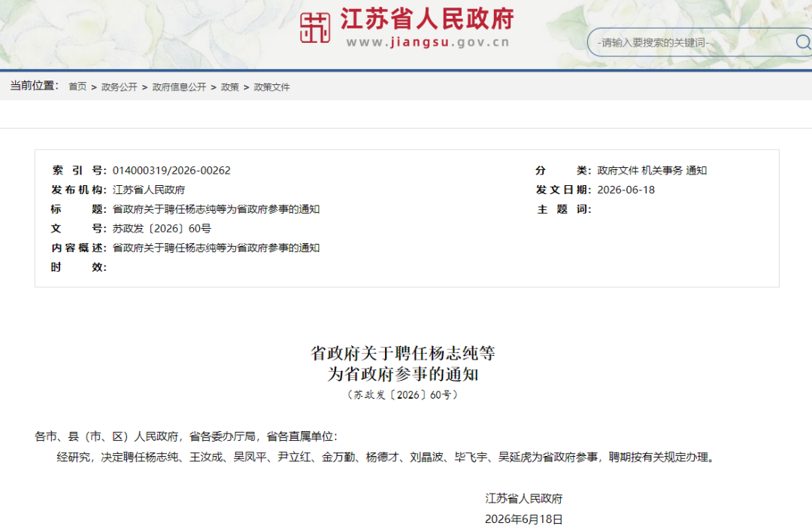This screenshot has width=812, height=532.
Task: Click the 发布机构 label
Action: click(79, 190)
